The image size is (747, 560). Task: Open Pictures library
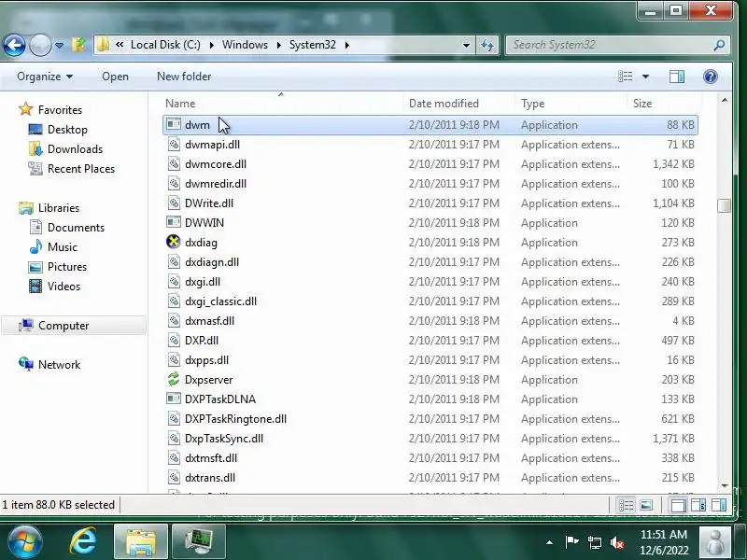[67, 267]
